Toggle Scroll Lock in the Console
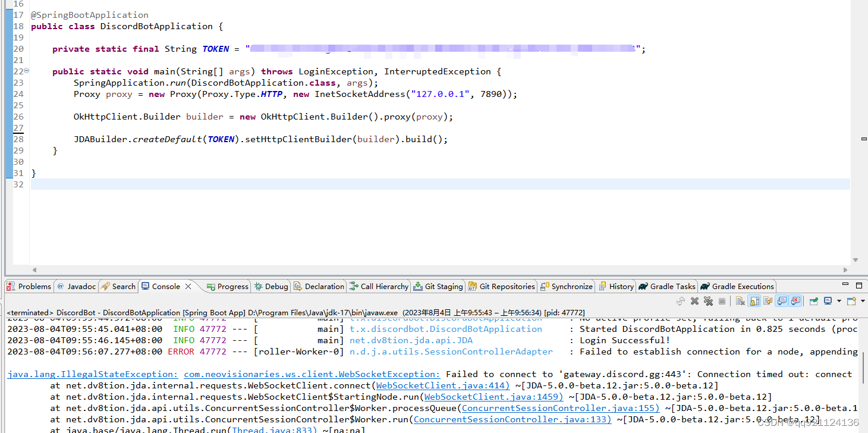 (754, 300)
